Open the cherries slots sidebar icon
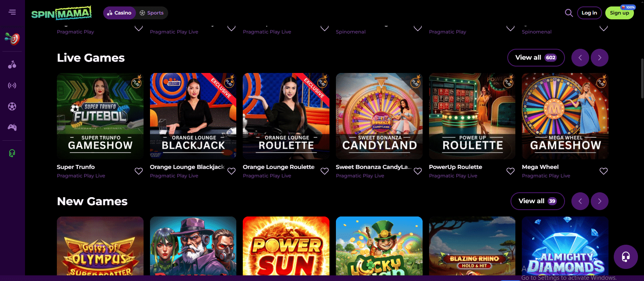The image size is (644, 281). point(12,65)
